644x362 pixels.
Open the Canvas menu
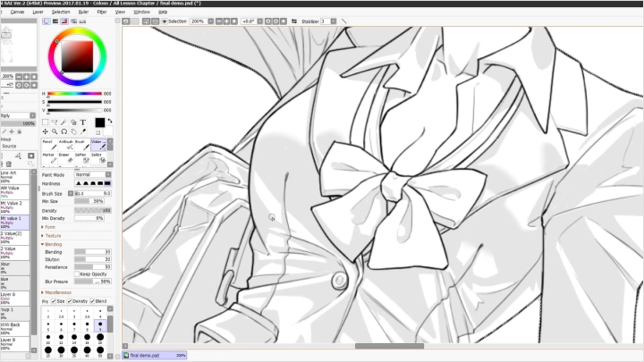click(17, 12)
